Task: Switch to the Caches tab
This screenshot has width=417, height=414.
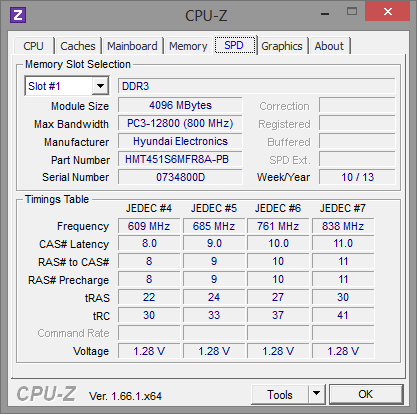Action: (x=78, y=46)
